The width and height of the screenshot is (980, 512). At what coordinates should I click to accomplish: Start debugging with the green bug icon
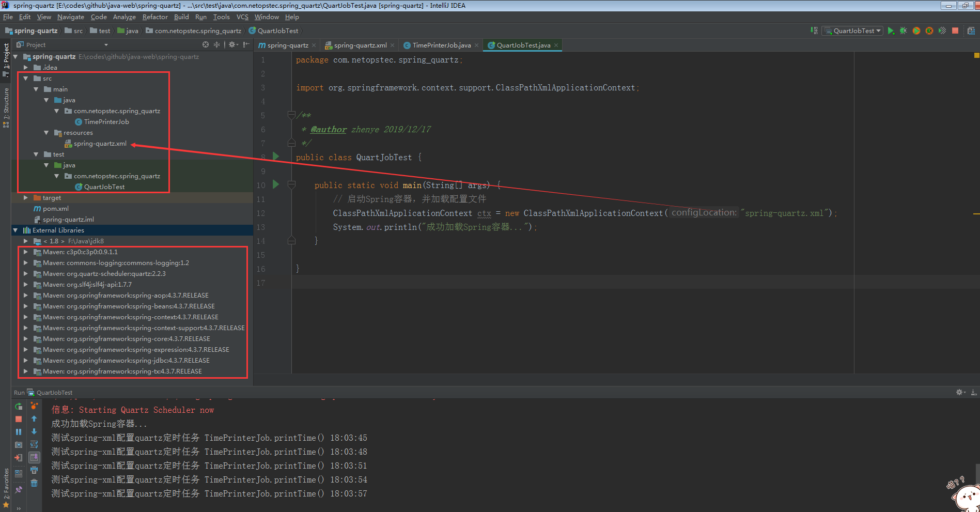click(903, 31)
